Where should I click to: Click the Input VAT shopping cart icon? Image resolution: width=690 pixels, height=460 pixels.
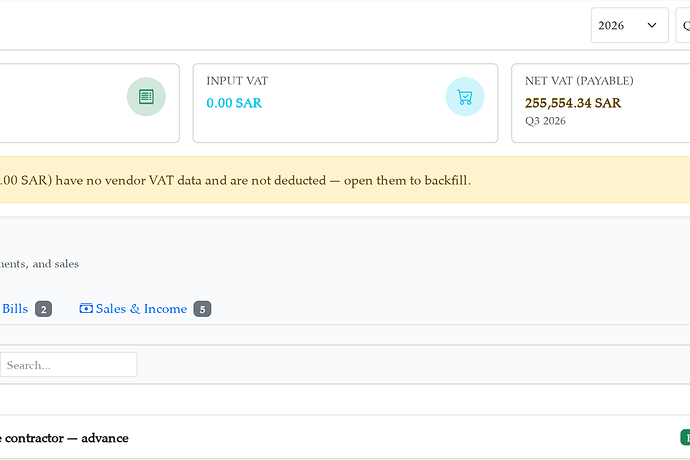(x=465, y=97)
